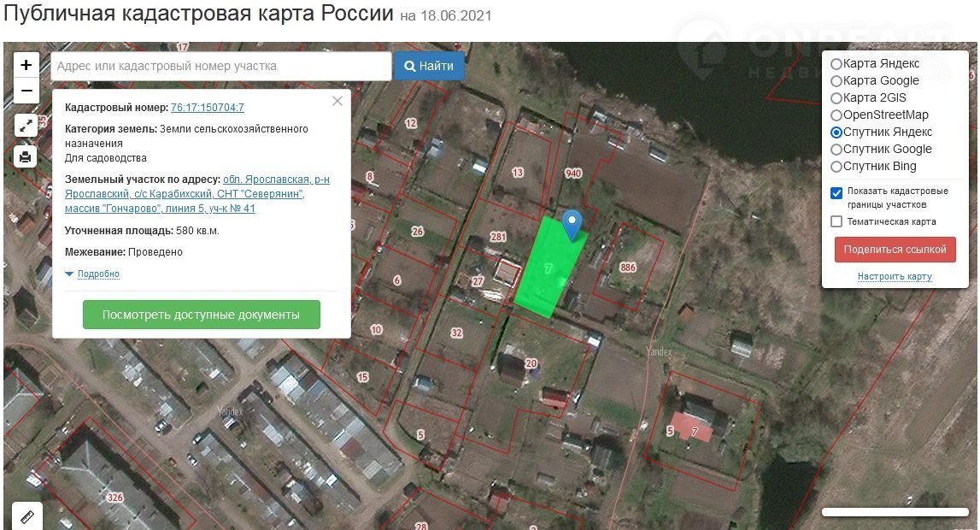Click the green highlighted parcel 7
Viewport: 980px width, 530px height.
click(x=549, y=268)
